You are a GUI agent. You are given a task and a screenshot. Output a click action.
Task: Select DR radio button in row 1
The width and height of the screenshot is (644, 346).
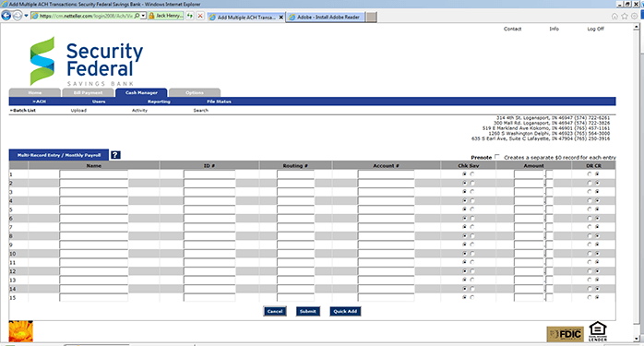590,173
